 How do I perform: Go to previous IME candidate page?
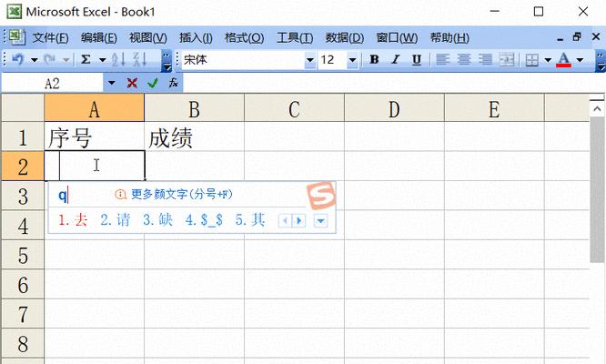(285, 220)
